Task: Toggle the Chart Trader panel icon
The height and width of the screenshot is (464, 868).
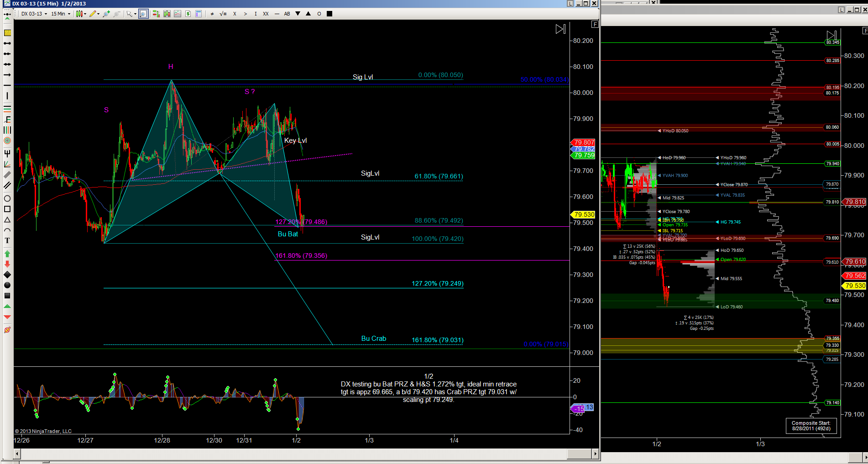Action: pyautogui.click(x=156, y=14)
